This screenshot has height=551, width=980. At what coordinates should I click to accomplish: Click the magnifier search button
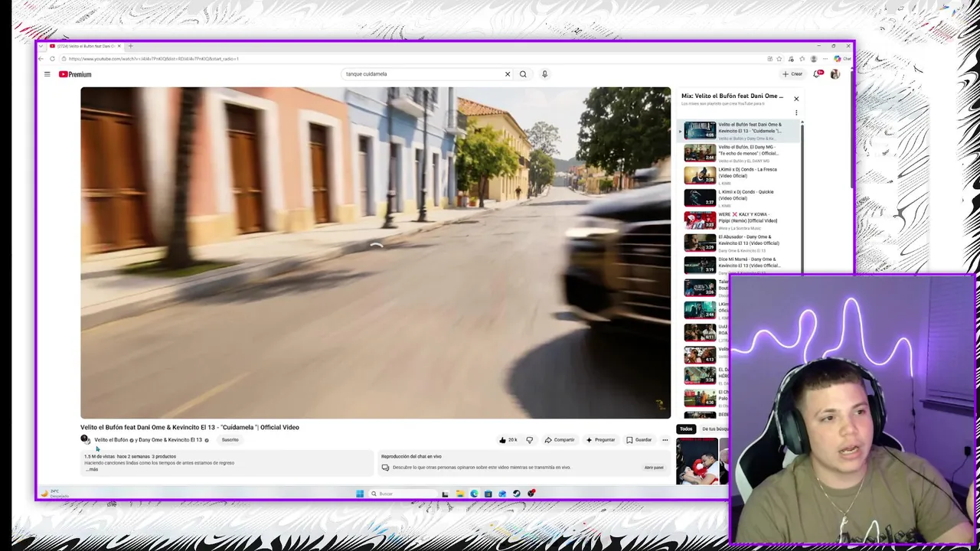pyautogui.click(x=523, y=74)
